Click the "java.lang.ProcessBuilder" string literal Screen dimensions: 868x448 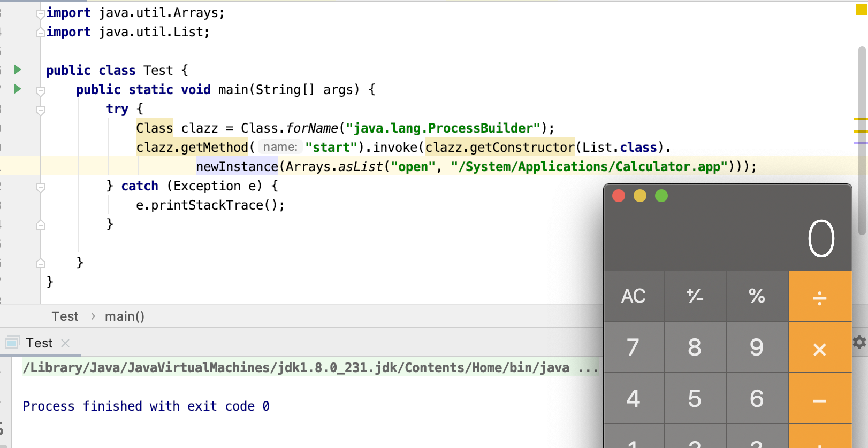(x=443, y=128)
